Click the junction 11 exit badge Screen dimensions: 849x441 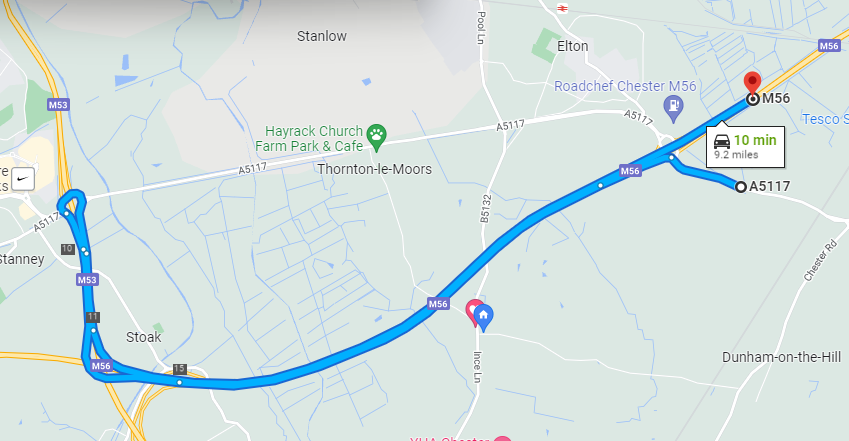point(93,317)
